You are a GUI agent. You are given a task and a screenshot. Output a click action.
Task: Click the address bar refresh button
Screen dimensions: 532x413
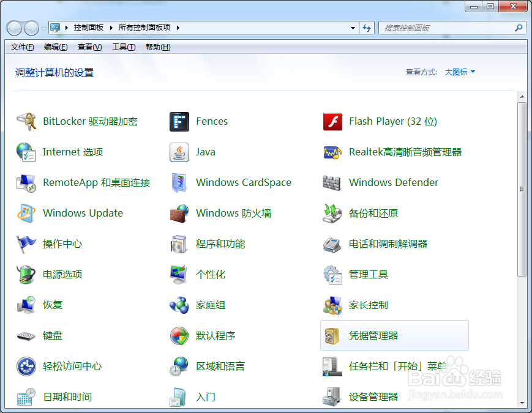coord(367,28)
